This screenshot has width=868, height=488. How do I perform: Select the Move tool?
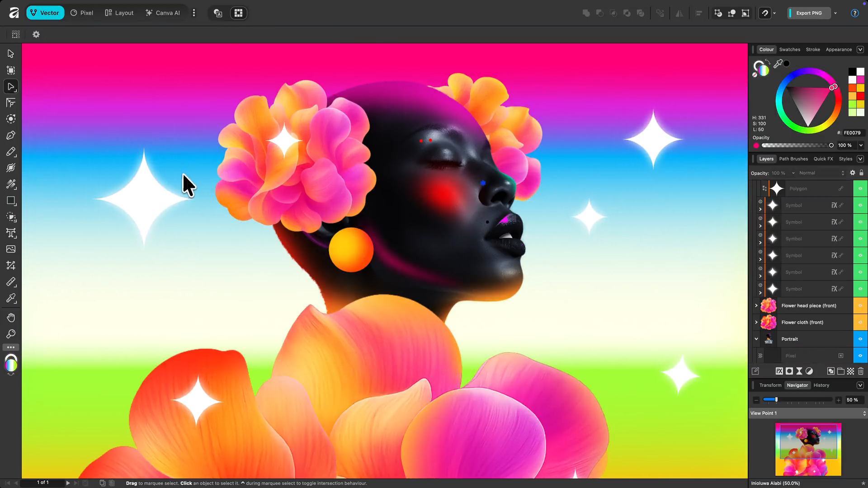point(11,53)
